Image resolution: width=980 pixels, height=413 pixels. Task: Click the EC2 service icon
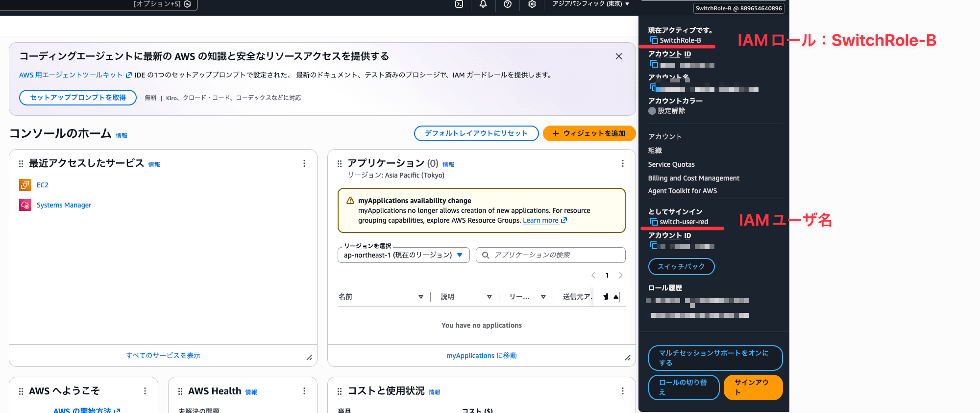tap(25, 185)
